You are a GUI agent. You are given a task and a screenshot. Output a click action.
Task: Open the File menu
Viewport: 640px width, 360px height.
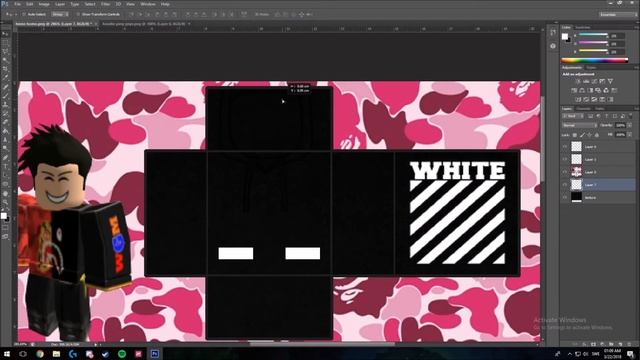click(x=17, y=4)
